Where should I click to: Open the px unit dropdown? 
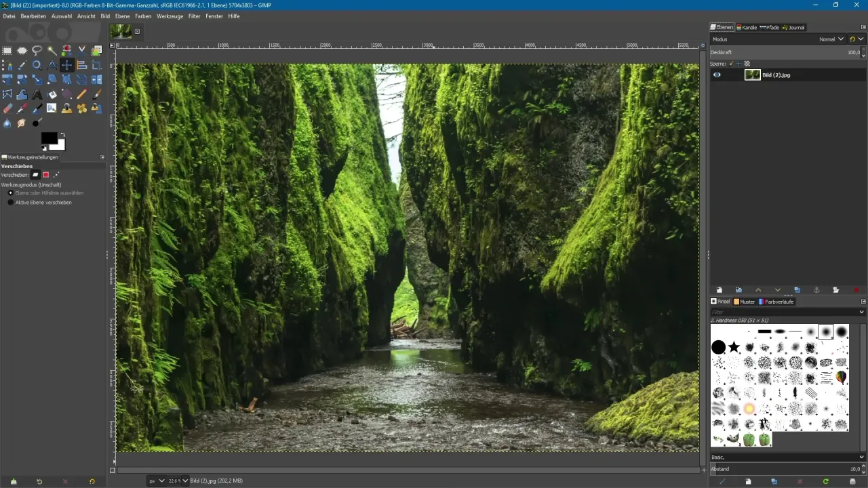(157, 481)
